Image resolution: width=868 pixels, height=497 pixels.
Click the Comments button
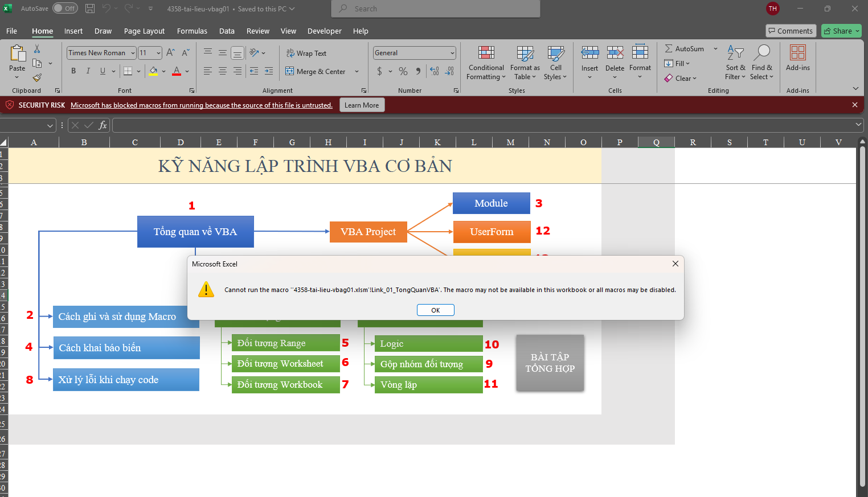pyautogui.click(x=791, y=31)
